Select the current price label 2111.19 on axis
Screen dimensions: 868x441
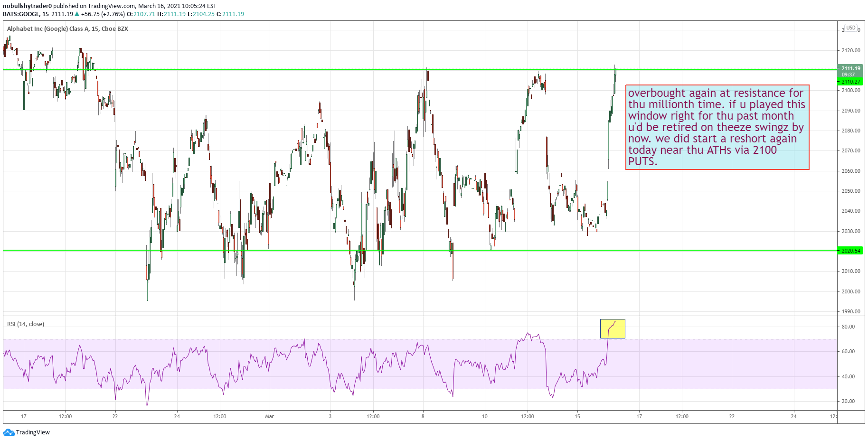pyautogui.click(x=850, y=68)
